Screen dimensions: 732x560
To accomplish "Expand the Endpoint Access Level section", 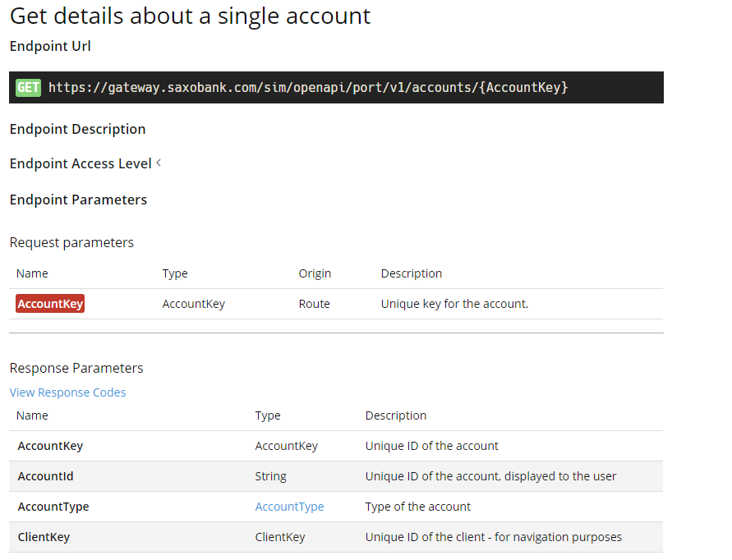I will tap(80, 163).
